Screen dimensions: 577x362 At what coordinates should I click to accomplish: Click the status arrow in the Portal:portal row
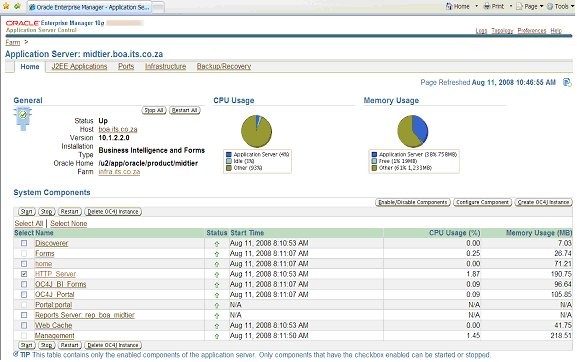coord(217,305)
